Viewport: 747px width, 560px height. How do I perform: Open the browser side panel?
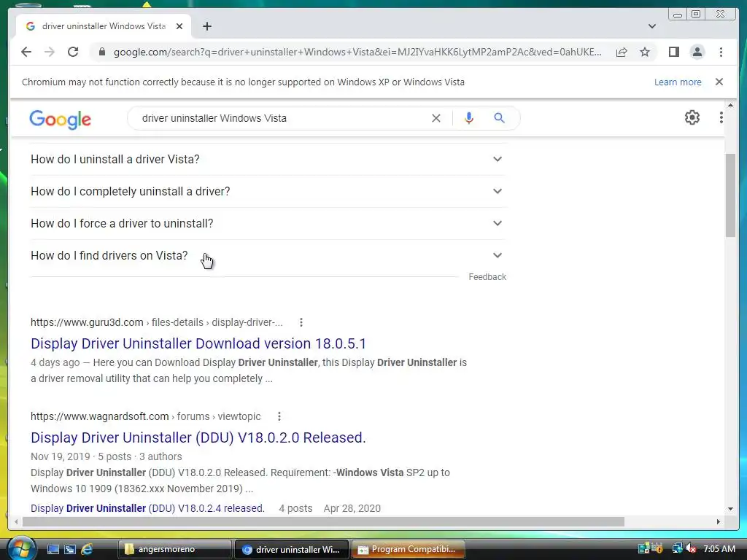(673, 52)
